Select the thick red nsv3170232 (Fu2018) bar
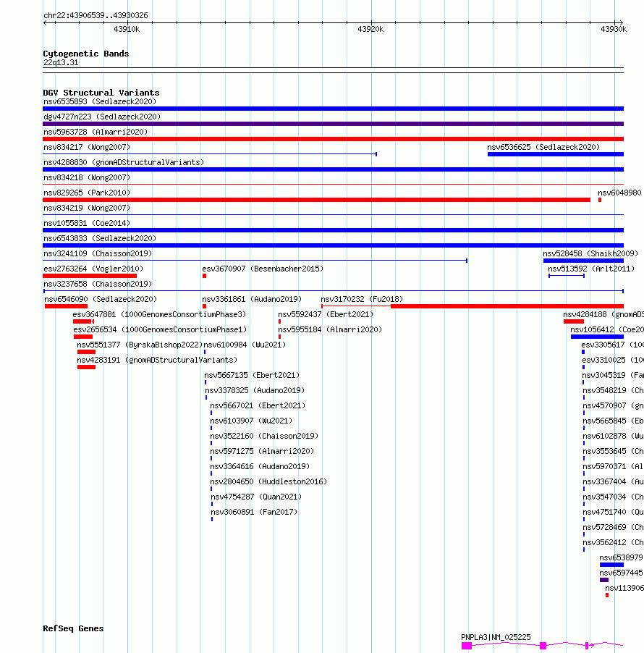644x653 pixels. point(507,306)
